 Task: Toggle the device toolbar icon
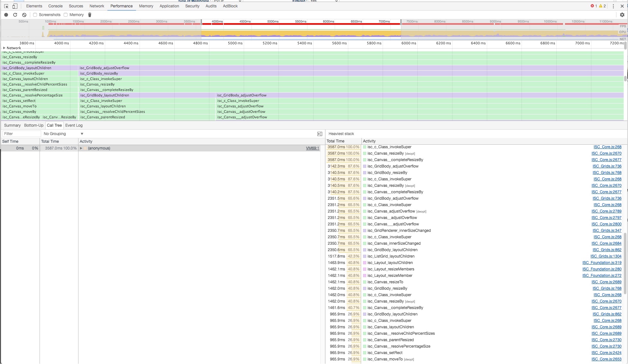[15, 6]
